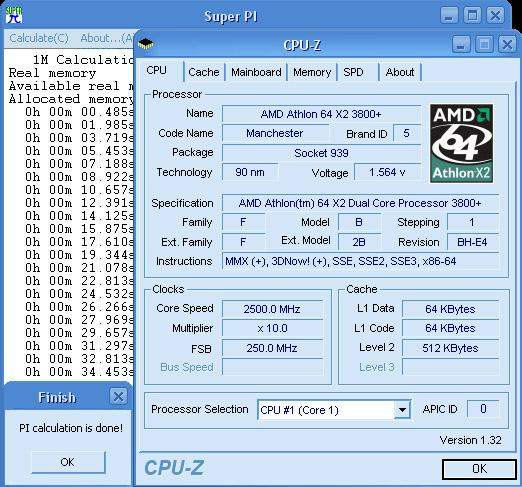Click the Version 1.32 text
The height and width of the screenshot is (487, 522).
470,440
